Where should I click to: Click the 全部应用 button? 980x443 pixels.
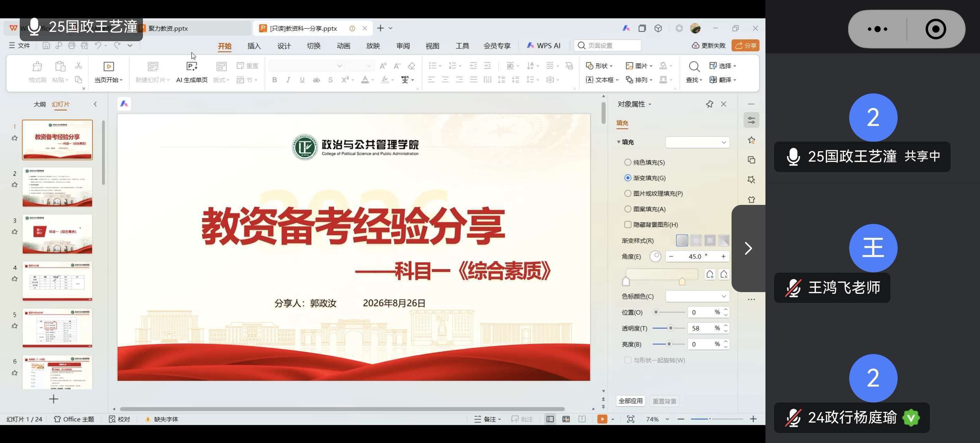point(630,401)
